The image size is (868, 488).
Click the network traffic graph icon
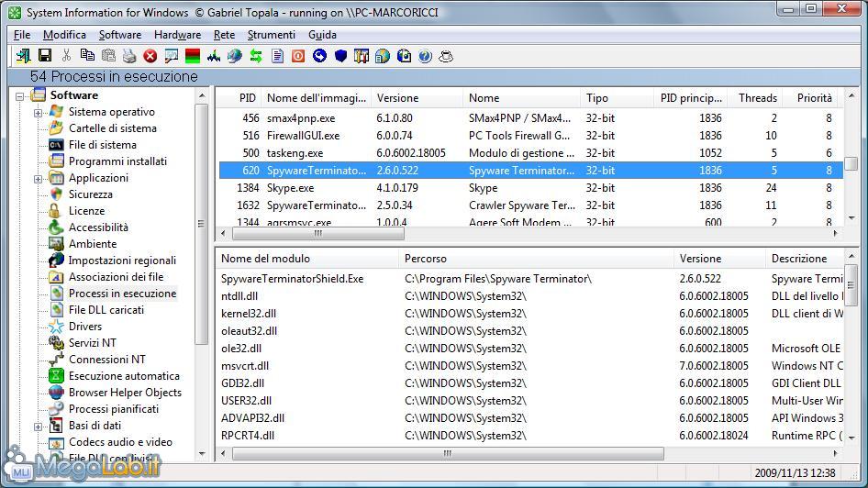tap(214, 56)
